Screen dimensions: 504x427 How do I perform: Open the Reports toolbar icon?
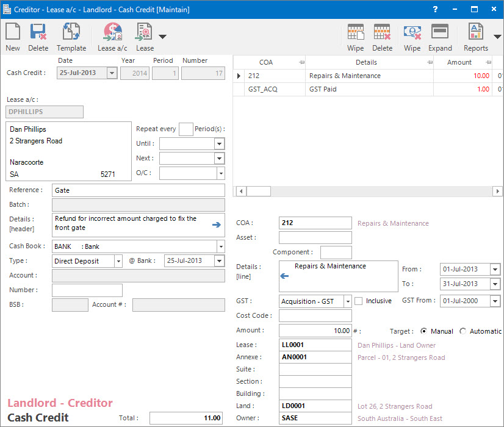[x=475, y=37]
